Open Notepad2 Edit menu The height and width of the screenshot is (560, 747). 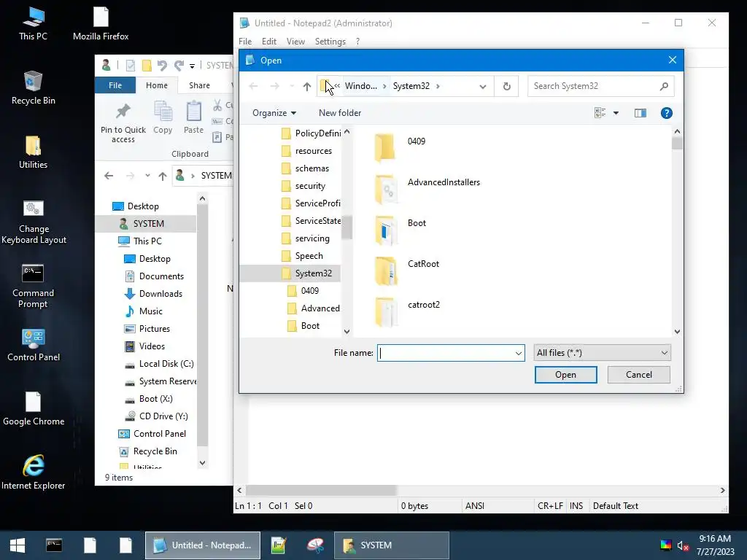269,42
